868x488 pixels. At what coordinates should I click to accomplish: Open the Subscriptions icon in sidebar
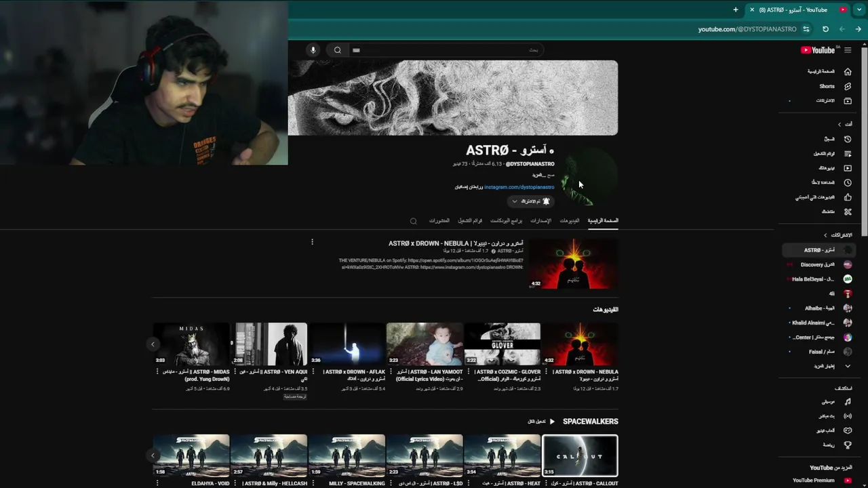coord(848,100)
